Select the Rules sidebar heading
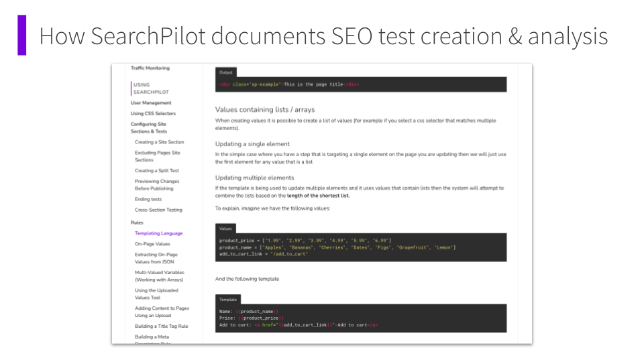 point(137,223)
